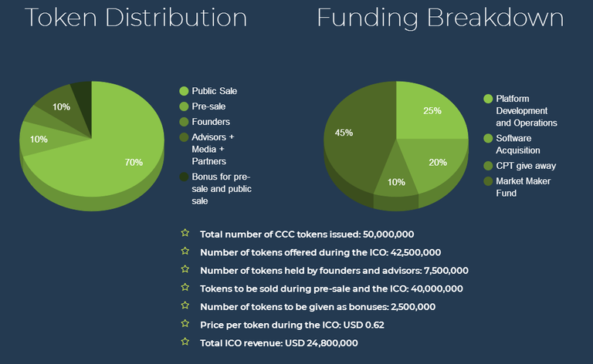Viewport: 593px width, 364px height.
Task: Click the star beside Price per token
Action: pyautogui.click(x=185, y=324)
